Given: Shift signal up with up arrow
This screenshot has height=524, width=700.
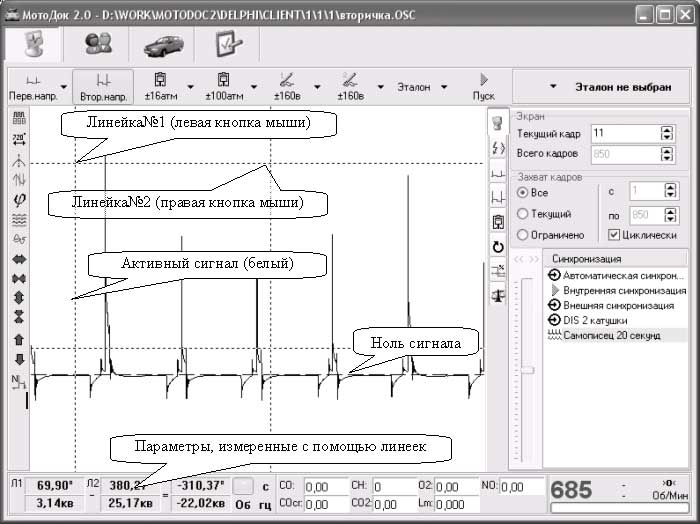Looking at the screenshot, I should pos(19,340).
